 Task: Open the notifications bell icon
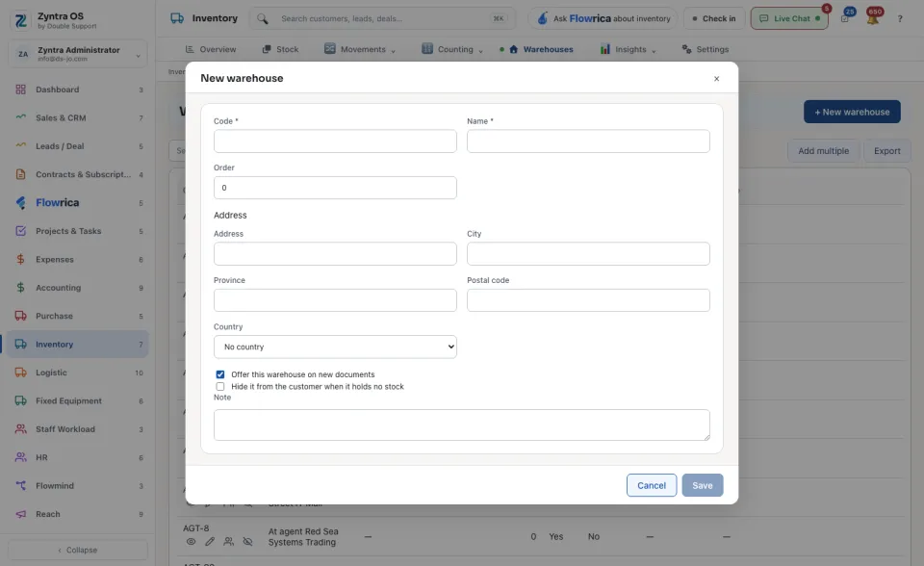(873, 19)
